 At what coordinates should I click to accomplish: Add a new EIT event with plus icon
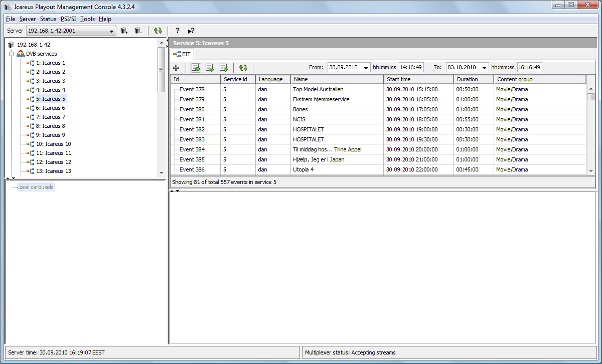pyautogui.click(x=176, y=68)
